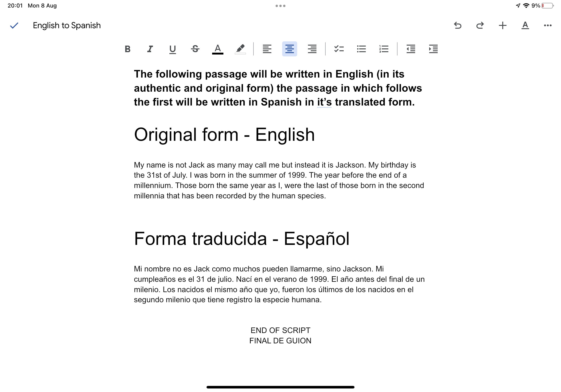Screen dimensions: 561x392
Task: Align text to the right
Action: tap(312, 49)
